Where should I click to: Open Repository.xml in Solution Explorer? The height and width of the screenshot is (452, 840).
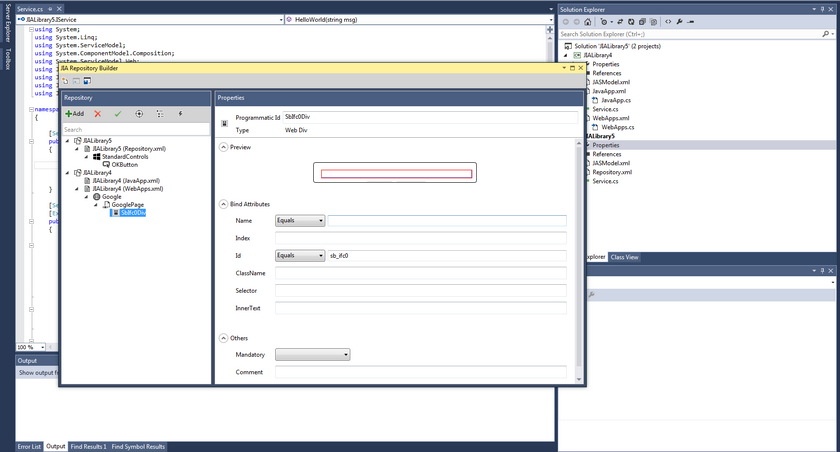pos(612,172)
